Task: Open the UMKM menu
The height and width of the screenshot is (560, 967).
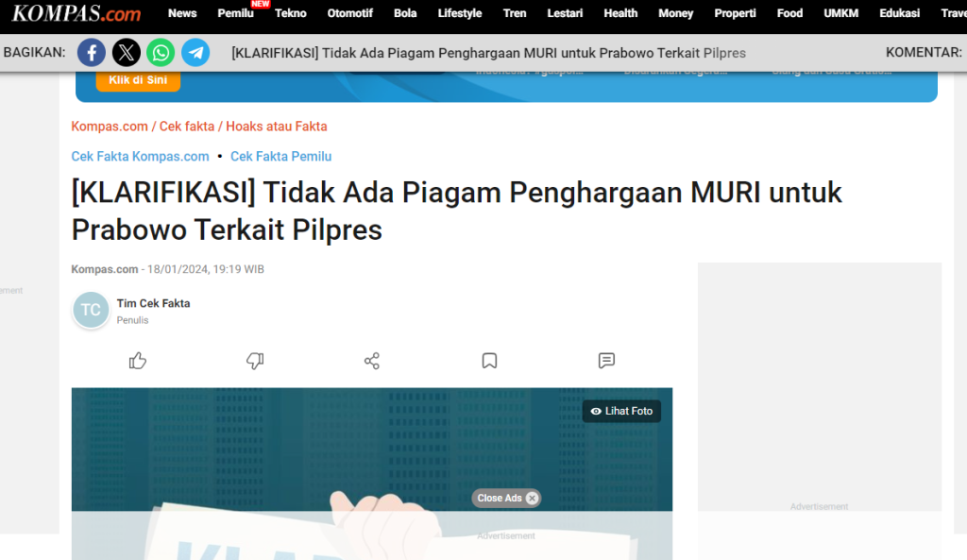Action: [841, 13]
